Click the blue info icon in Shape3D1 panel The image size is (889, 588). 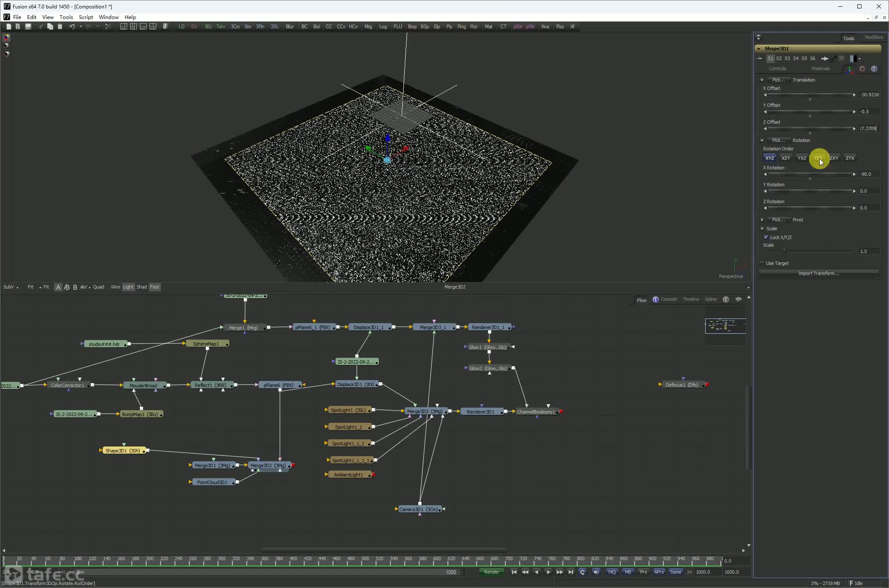(874, 69)
